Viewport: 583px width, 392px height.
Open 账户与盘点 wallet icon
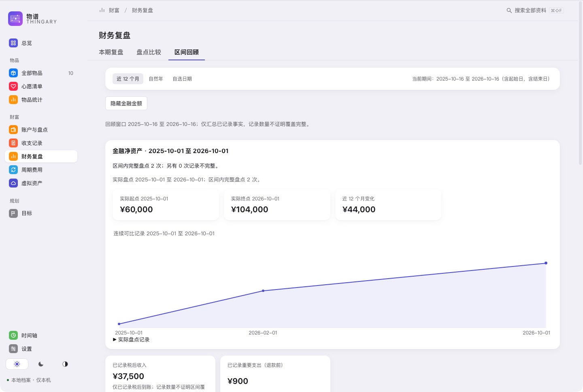tap(13, 130)
